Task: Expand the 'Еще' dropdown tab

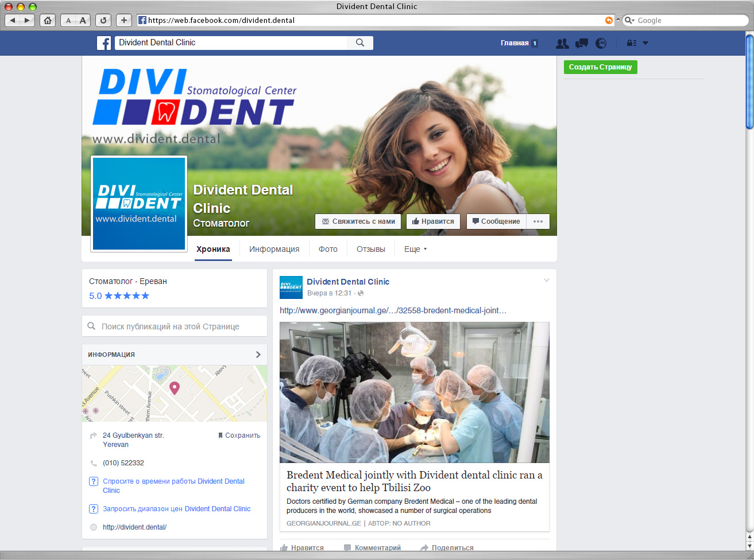Action: [415, 249]
